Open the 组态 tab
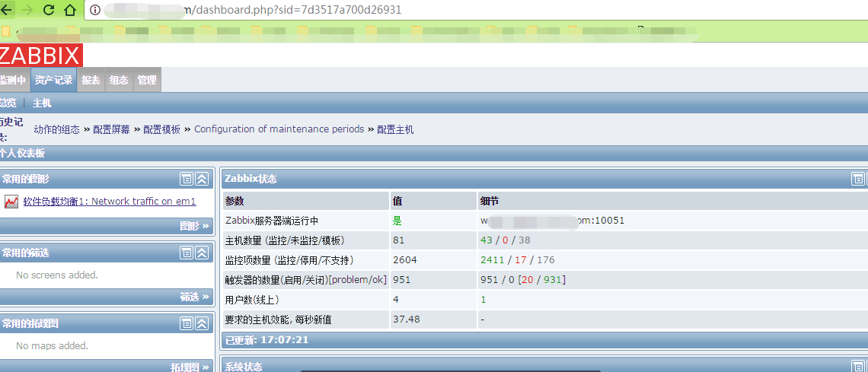The height and width of the screenshot is (372, 868). point(119,80)
